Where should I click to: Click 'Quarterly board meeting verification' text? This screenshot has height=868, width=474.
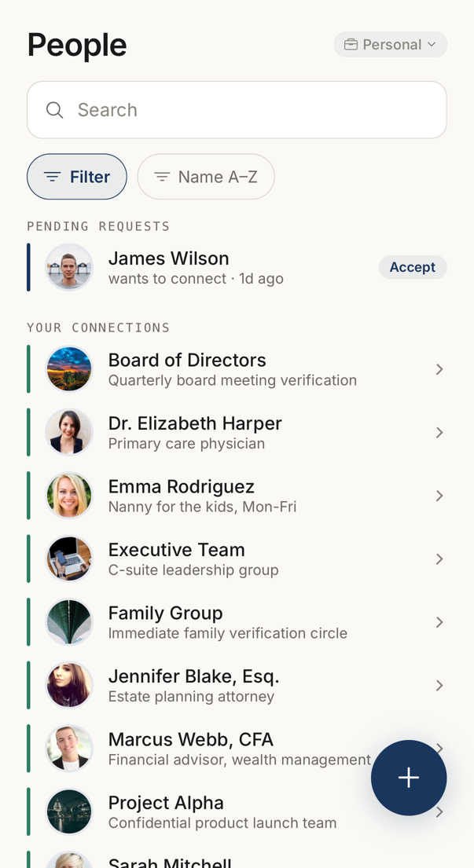233,380
